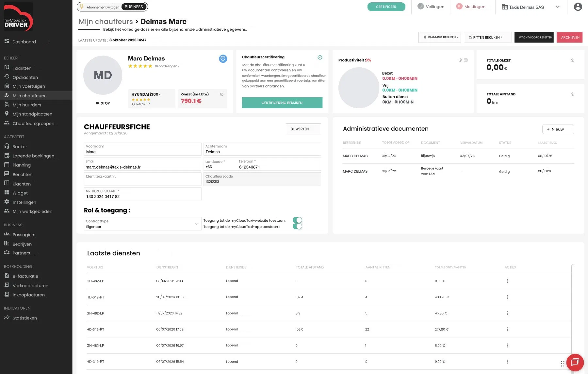Click the info icon in the Productiviteit card
The image size is (588, 374).
[460, 60]
